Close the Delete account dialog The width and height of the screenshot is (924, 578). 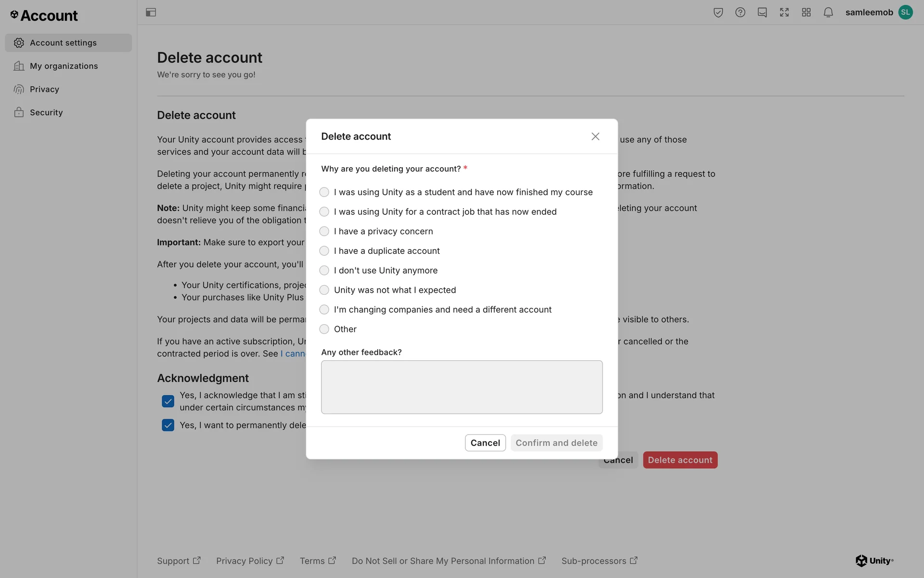(x=595, y=136)
